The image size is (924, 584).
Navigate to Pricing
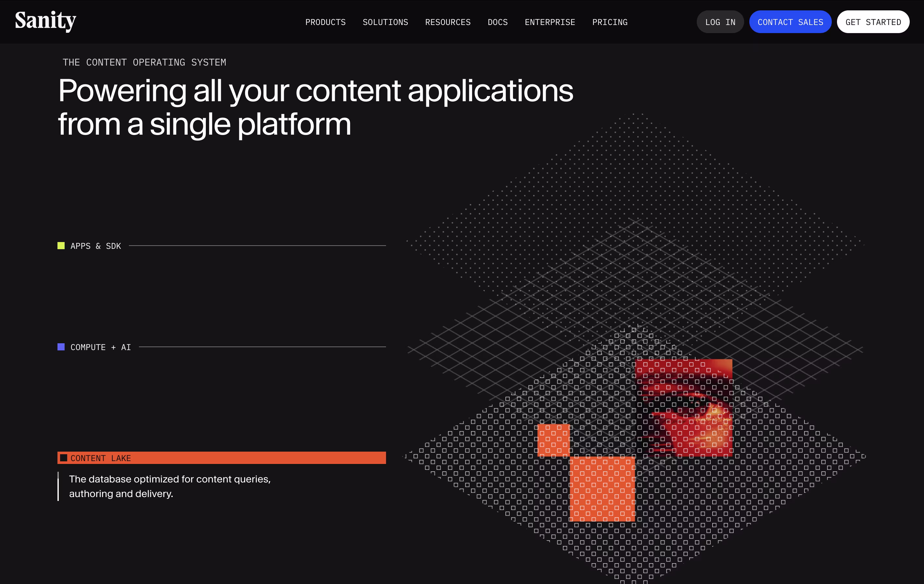pos(609,22)
